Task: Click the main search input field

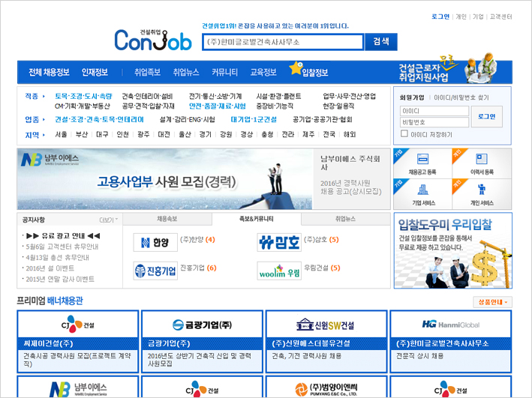Action: pyautogui.click(x=283, y=42)
